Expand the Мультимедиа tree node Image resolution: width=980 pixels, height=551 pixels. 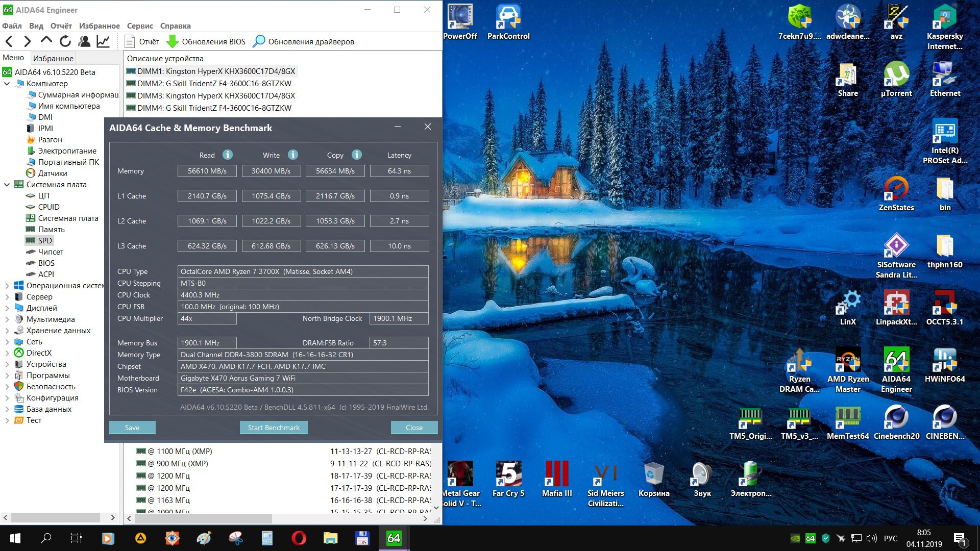7,319
